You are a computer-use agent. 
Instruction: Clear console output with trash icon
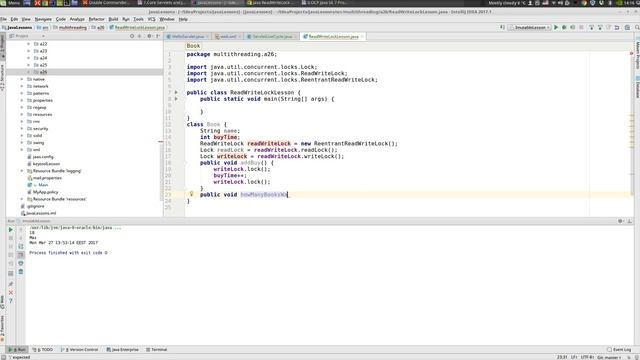tap(21, 272)
